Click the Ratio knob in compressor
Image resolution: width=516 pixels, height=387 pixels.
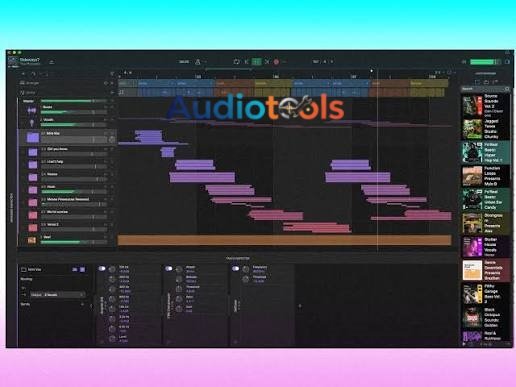[x=179, y=299]
